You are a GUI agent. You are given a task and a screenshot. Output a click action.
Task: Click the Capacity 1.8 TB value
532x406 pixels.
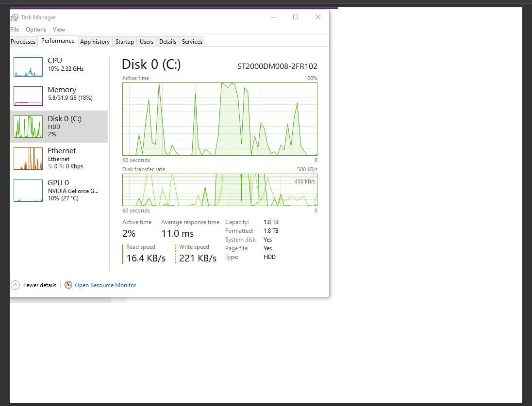271,222
